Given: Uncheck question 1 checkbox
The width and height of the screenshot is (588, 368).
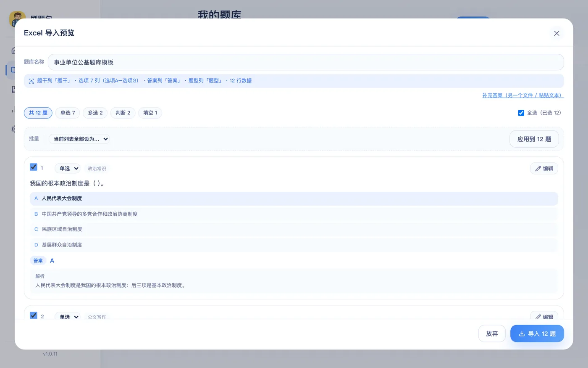Looking at the screenshot, I should (34, 167).
